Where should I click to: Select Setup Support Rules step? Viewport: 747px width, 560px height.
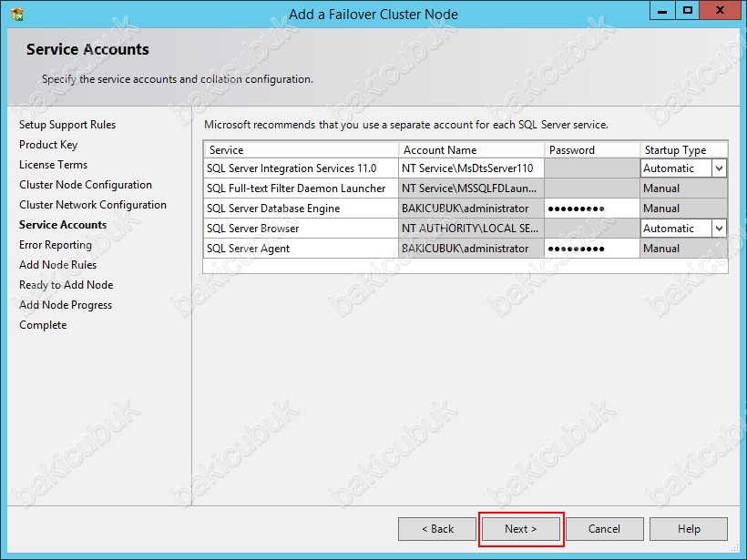[x=67, y=125]
